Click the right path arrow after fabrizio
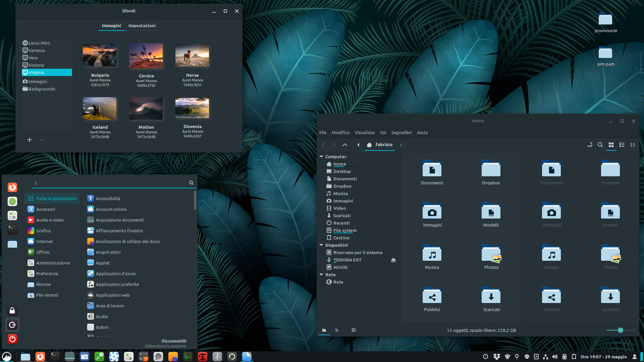This screenshot has width=644, height=362. [401, 145]
